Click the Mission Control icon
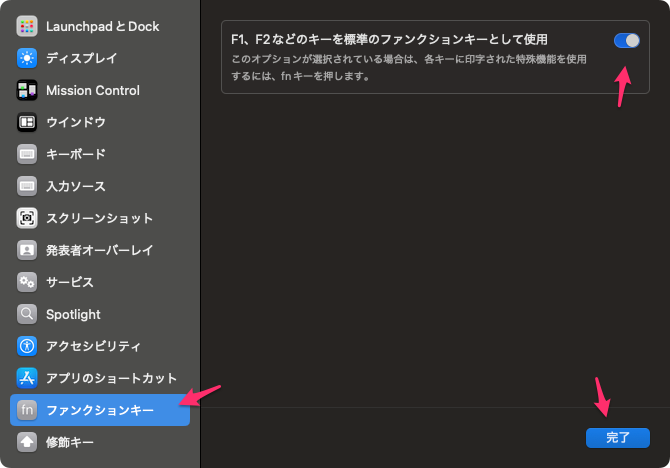This screenshot has width=670, height=468. 27,90
